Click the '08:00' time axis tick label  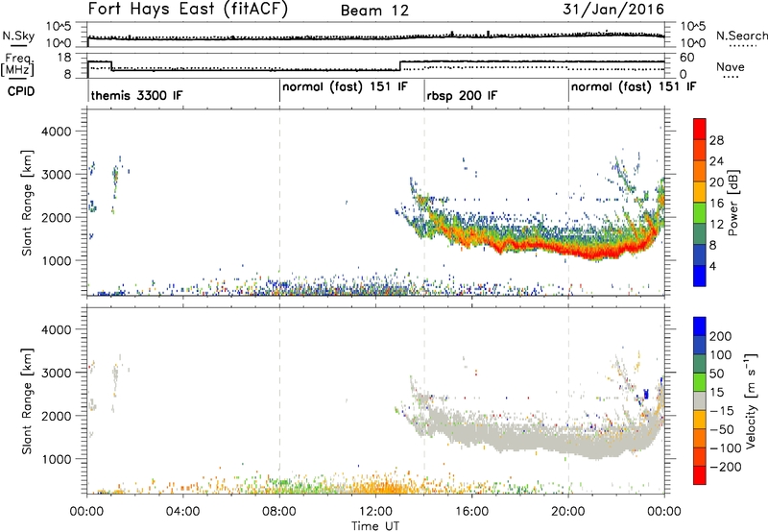[279, 511]
